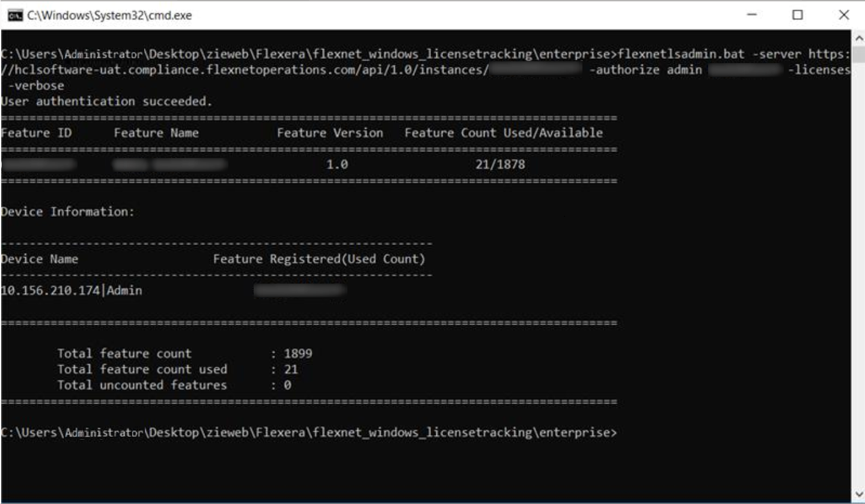865x504 pixels.
Task: Click the 'Total uncounted features' line
Action: click(142, 385)
